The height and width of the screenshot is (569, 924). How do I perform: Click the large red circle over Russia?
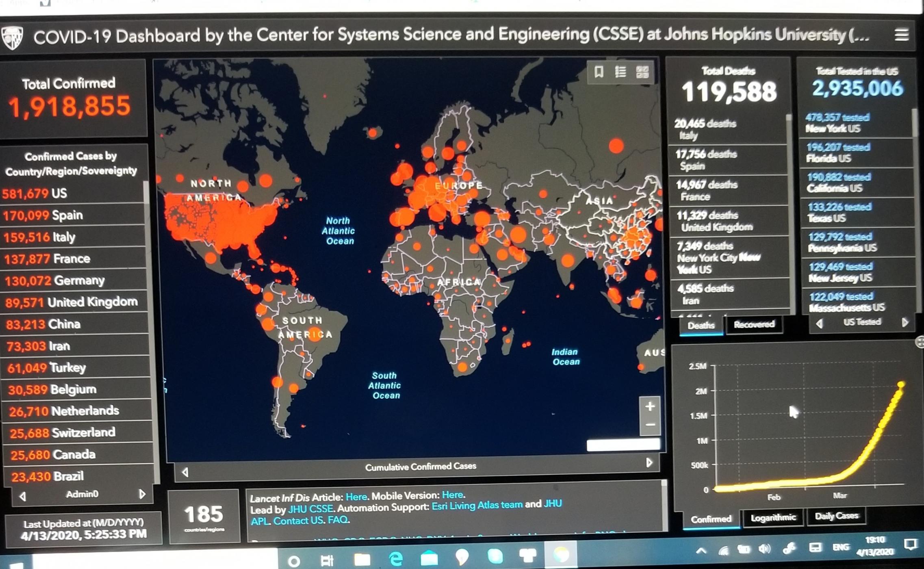click(x=616, y=146)
